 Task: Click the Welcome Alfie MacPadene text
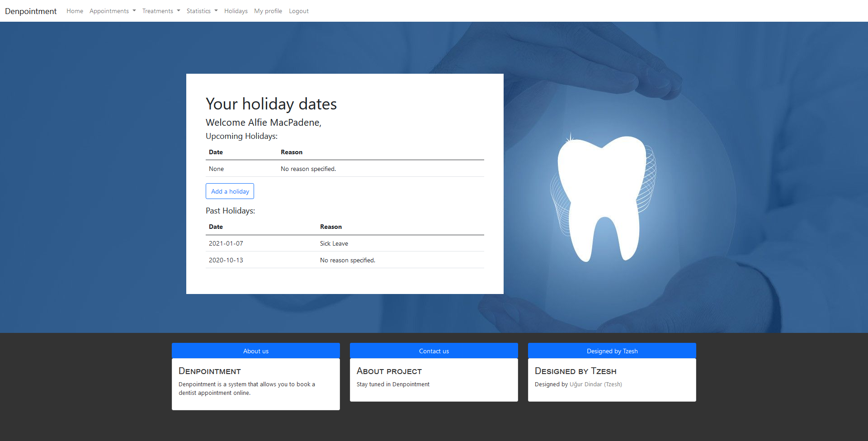pyautogui.click(x=264, y=123)
